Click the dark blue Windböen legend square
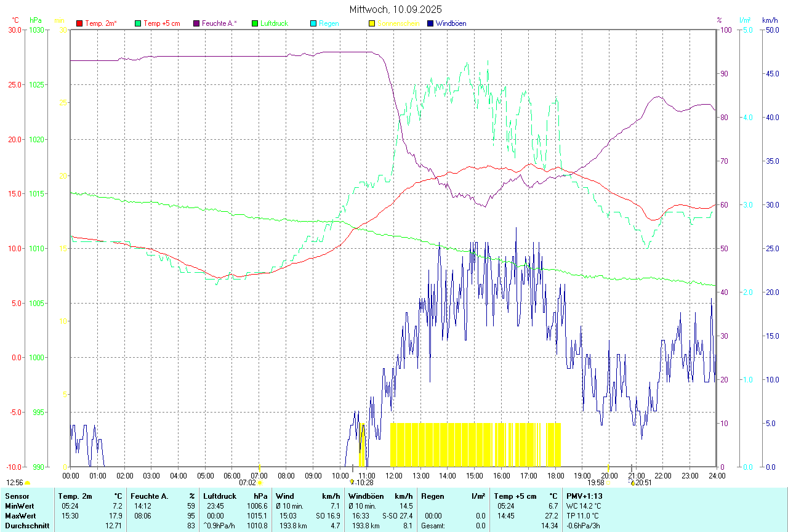The width and height of the screenshot is (788, 532). pyautogui.click(x=430, y=23)
